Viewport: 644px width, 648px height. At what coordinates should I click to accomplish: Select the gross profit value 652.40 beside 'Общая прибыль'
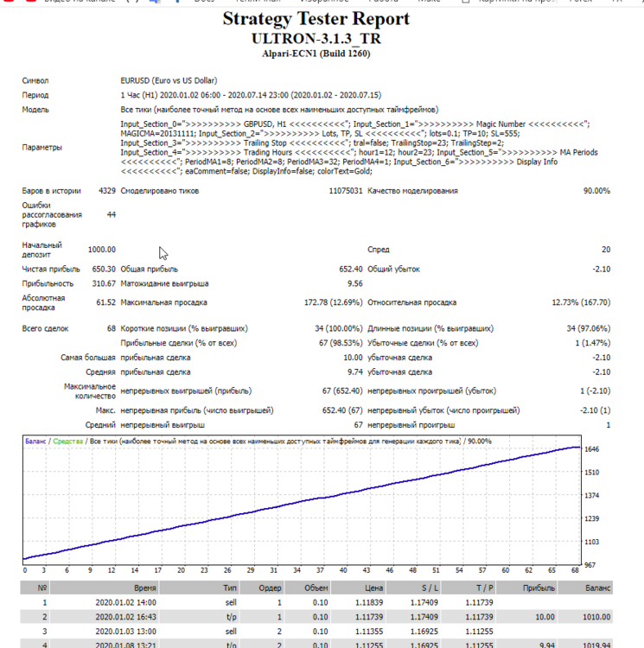pyautogui.click(x=350, y=269)
